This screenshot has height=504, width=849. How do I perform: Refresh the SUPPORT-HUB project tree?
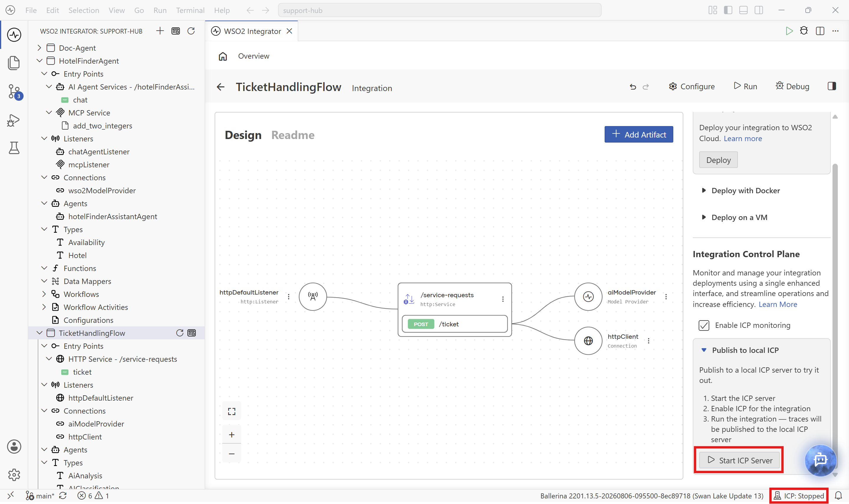coord(191,31)
